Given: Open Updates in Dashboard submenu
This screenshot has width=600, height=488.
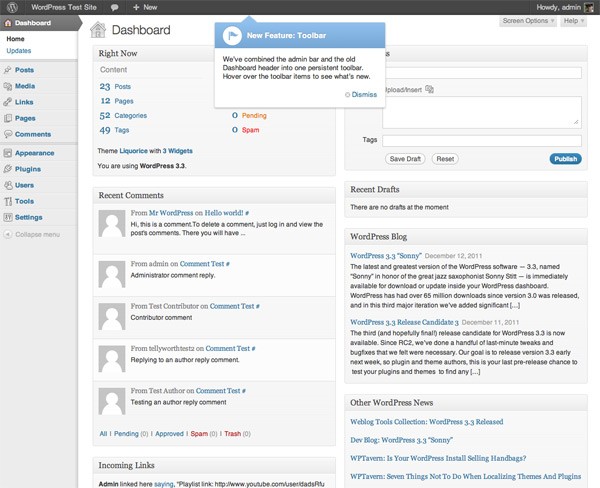Looking at the screenshot, I should pyautogui.click(x=19, y=51).
